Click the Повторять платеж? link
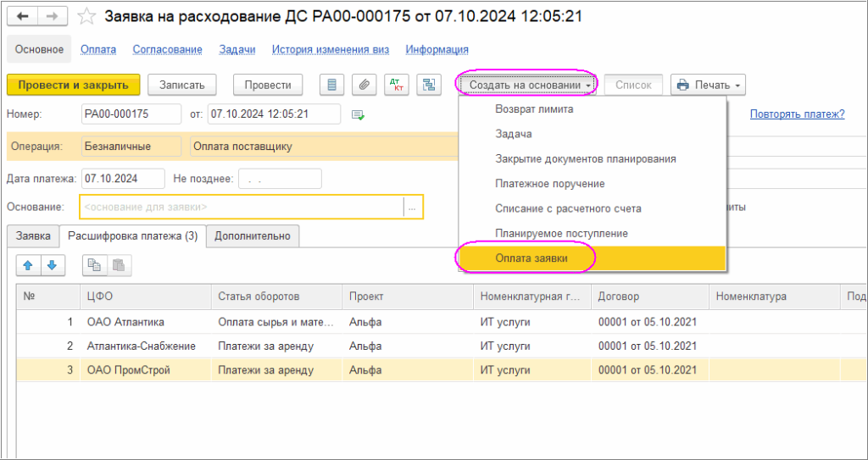Viewport: 868px width, 460px height. tap(797, 114)
